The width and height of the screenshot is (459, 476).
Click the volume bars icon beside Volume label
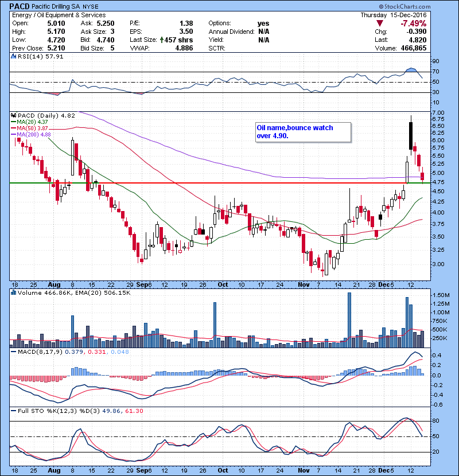(x=14, y=292)
